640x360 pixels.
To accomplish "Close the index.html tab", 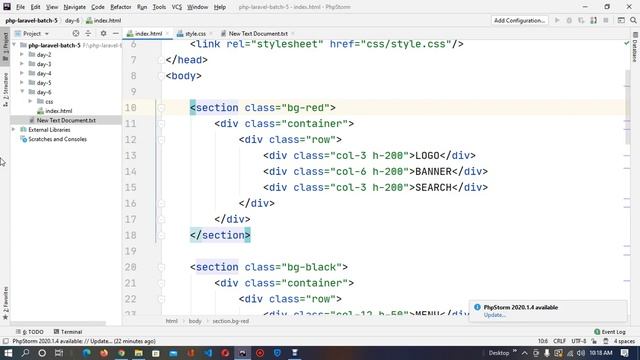I will click(x=167, y=33).
